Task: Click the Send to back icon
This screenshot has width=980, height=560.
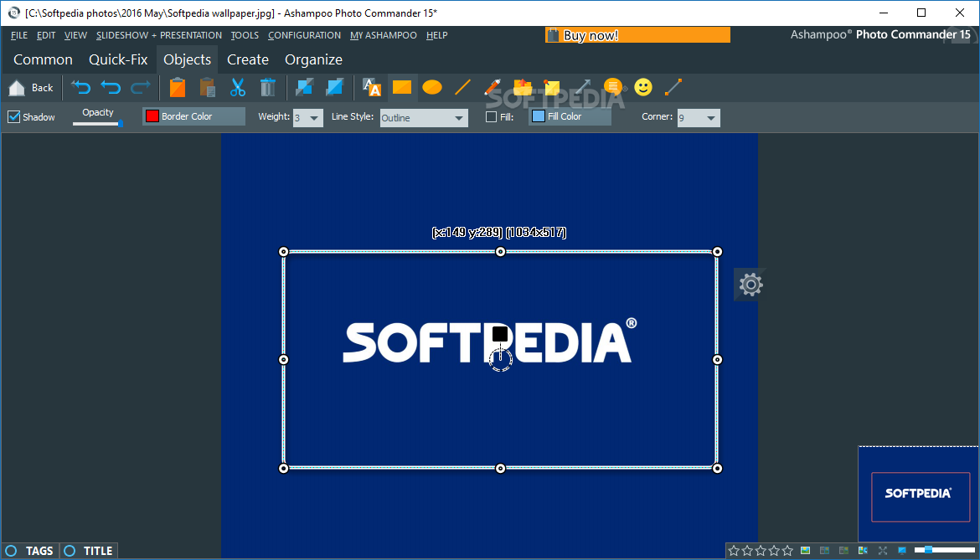Action: coord(304,87)
